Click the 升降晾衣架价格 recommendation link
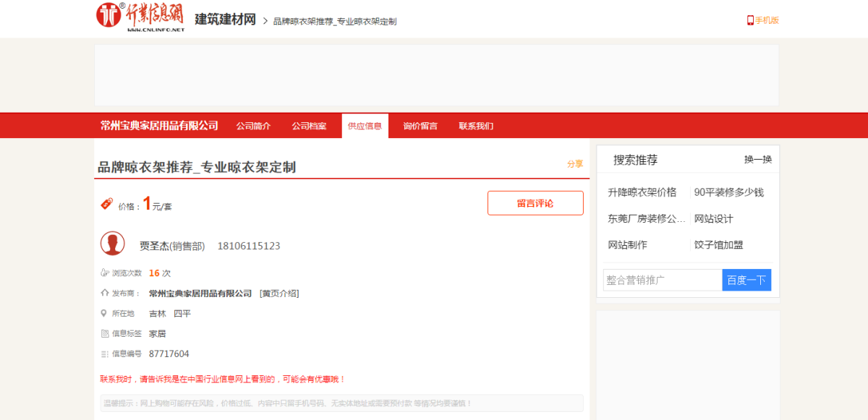This screenshot has width=868, height=420. 644,192
